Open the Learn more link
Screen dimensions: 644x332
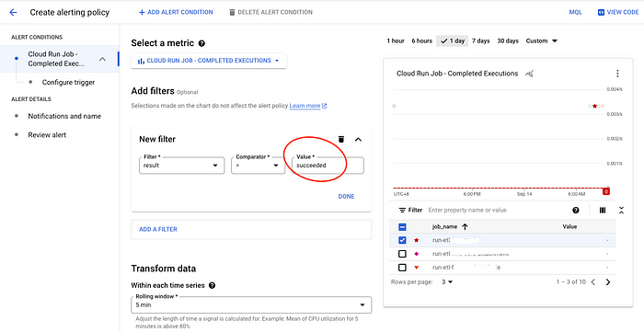pyautogui.click(x=308, y=106)
